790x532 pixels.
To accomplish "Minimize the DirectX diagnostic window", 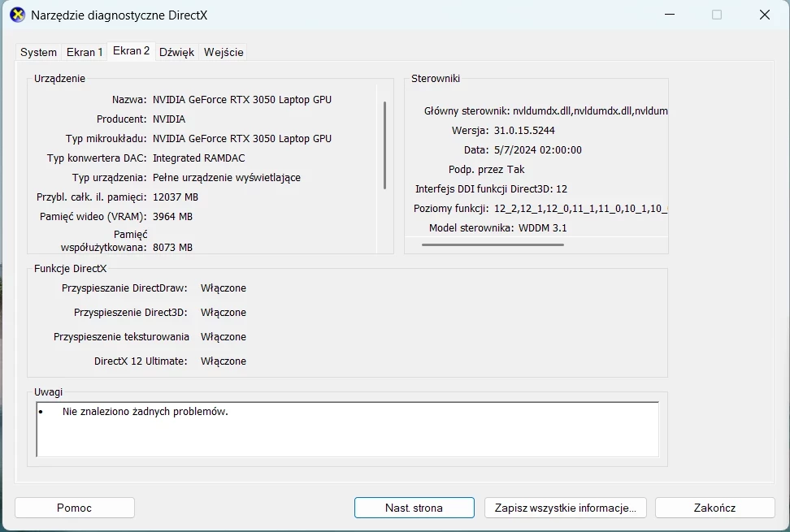I will (670, 15).
